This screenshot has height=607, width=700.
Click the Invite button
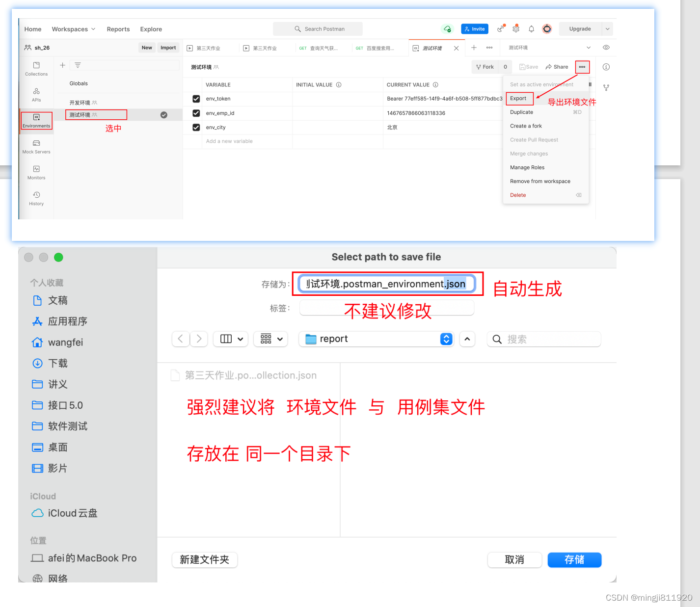475,29
